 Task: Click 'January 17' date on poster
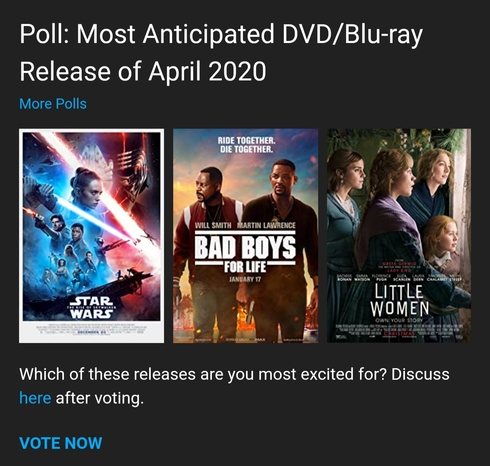pyautogui.click(x=245, y=279)
